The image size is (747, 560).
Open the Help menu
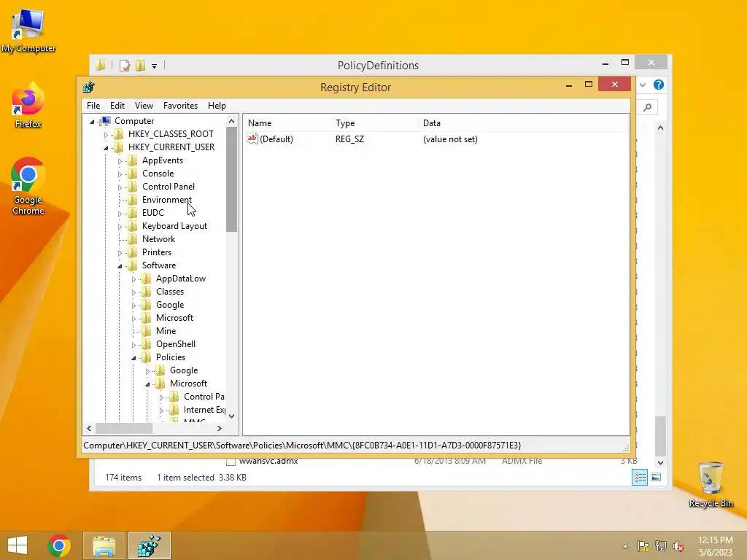217,106
